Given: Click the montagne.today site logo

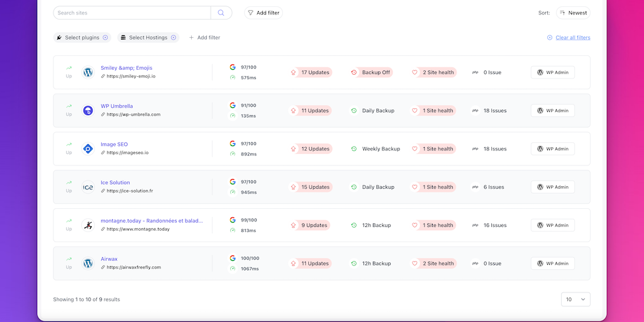Looking at the screenshot, I should pos(88,225).
